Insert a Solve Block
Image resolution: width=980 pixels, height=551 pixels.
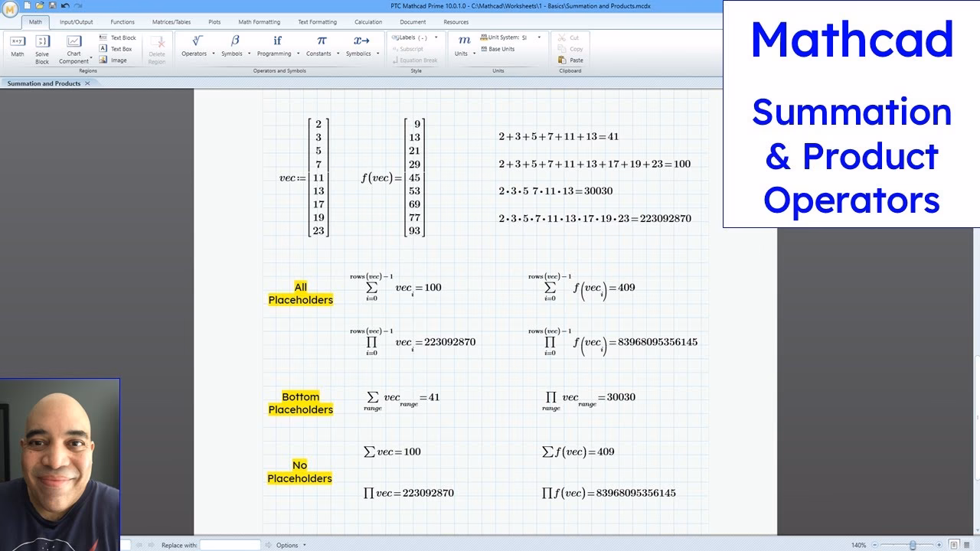point(41,46)
